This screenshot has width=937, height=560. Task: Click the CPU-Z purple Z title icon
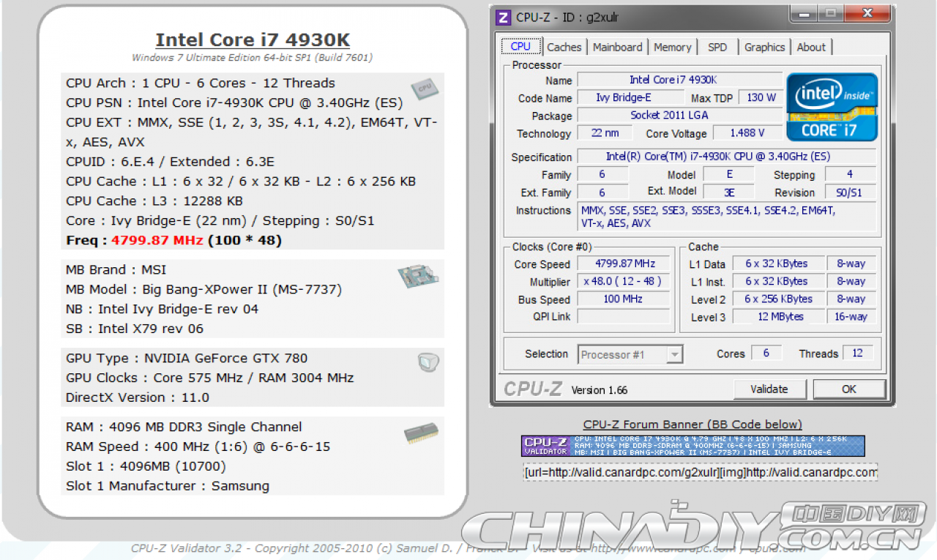click(x=503, y=17)
